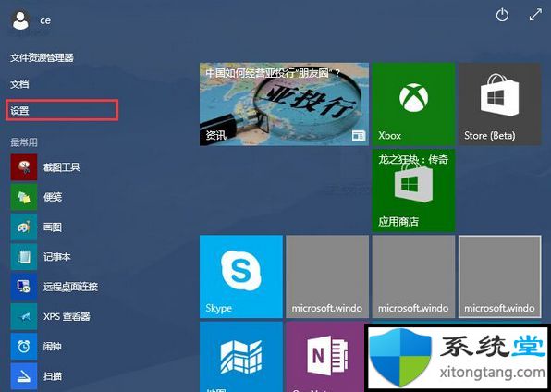Open the 闹钟 alarm clock icon
551x392 pixels.
coord(24,347)
